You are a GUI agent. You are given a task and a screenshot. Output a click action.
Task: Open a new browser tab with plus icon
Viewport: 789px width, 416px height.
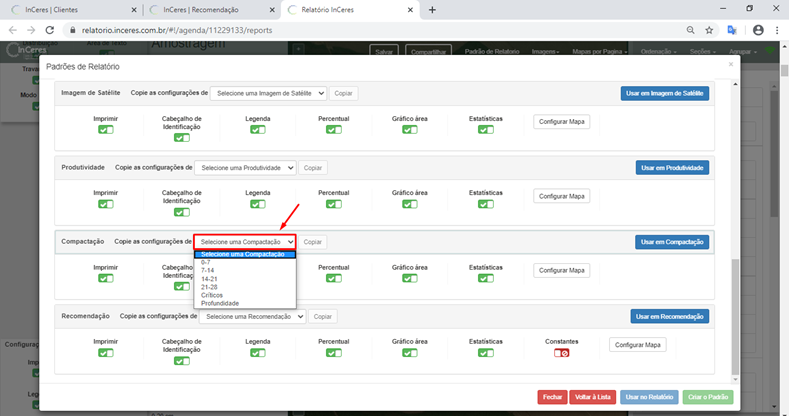pyautogui.click(x=432, y=10)
